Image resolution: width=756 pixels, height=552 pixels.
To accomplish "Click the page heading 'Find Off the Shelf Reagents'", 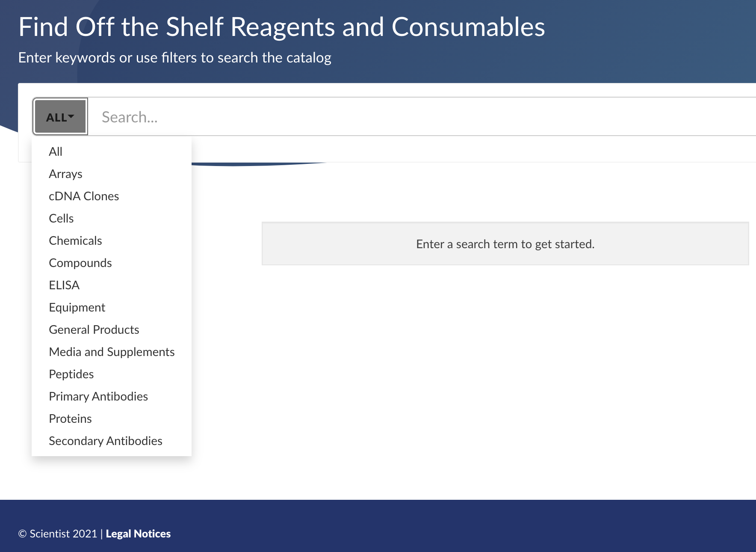I will tap(281, 27).
